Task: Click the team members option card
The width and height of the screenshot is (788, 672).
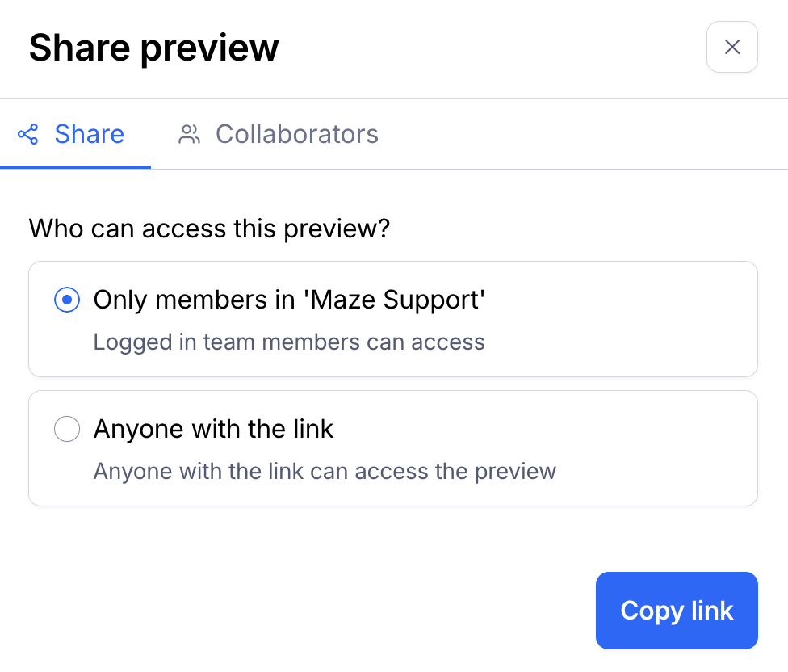Action: [393, 319]
